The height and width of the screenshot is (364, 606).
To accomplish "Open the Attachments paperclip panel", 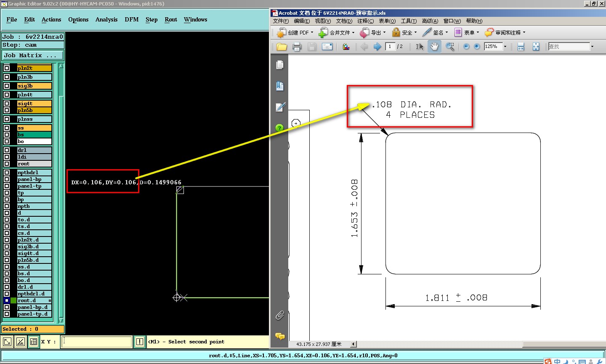I will tap(280, 315).
